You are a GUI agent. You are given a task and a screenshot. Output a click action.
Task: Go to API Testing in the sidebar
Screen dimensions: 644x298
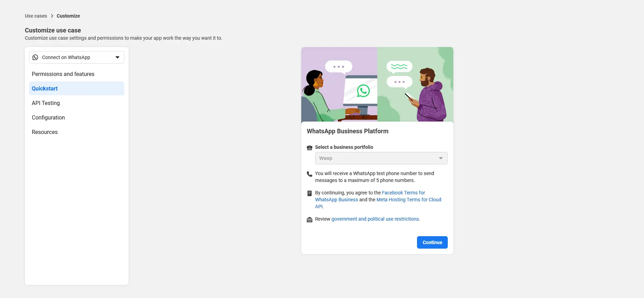[77, 103]
